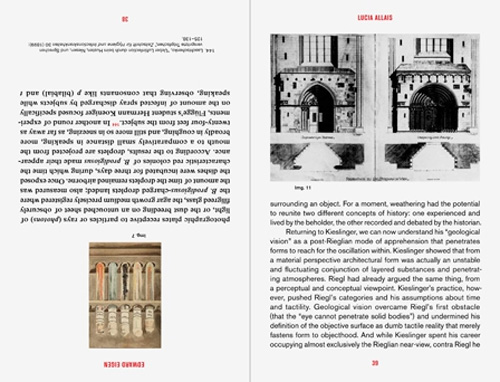The image size is (500, 382).
Task: Click the right floor plan below the portal
Action: tap(432, 159)
